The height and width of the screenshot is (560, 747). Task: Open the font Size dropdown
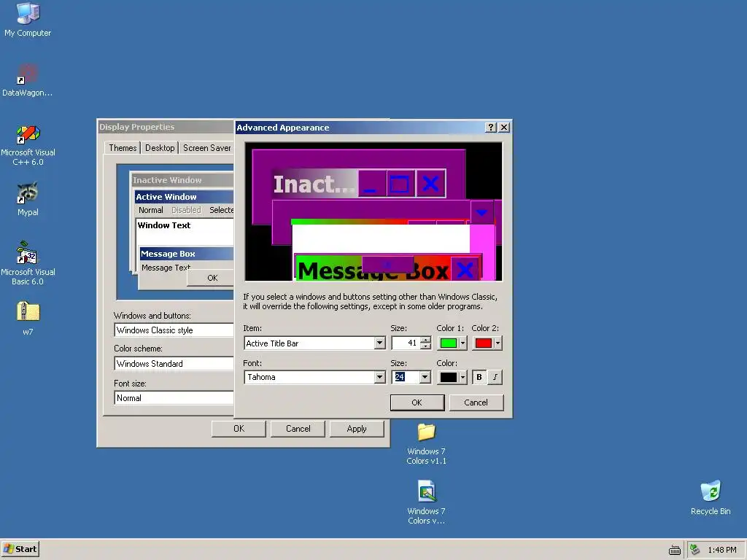425,377
